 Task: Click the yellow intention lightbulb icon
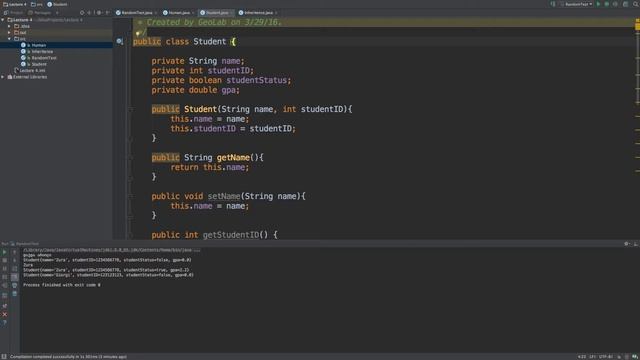click(138, 32)
